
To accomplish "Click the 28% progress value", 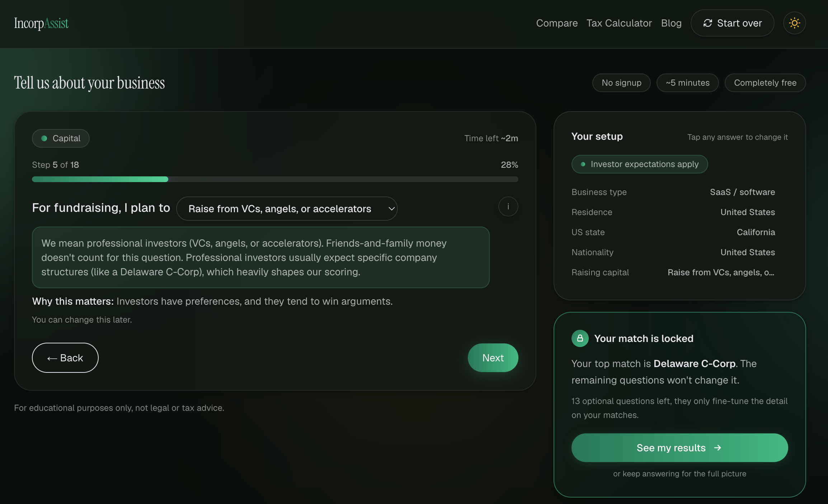I will click(x=509, y=165).
